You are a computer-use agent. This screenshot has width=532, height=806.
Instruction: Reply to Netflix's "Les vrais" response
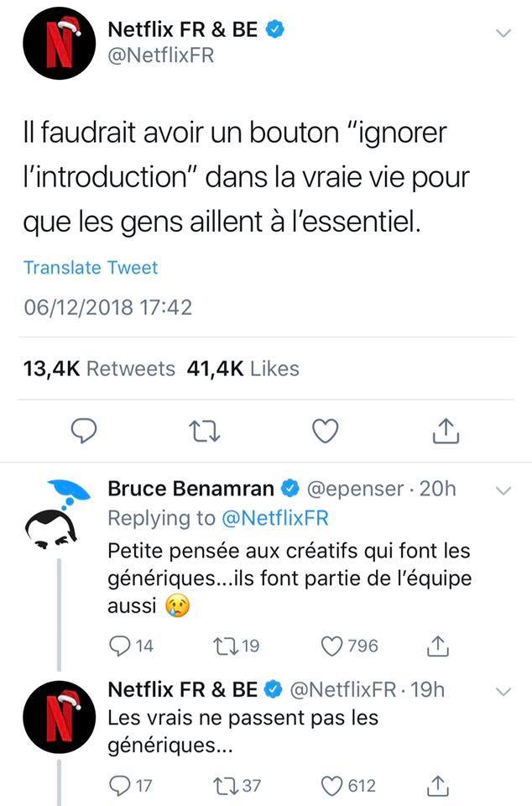coord(122,786)
